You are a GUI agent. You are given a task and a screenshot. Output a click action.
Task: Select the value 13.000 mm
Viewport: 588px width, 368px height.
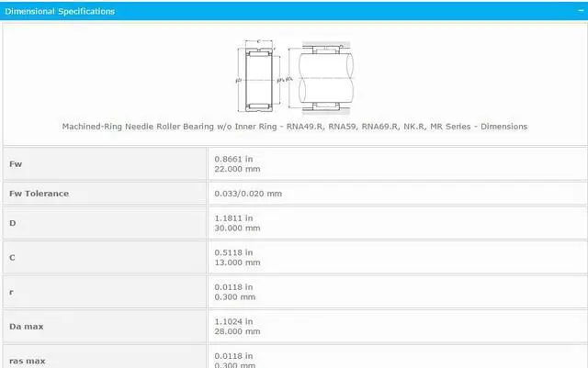[237, 262]
